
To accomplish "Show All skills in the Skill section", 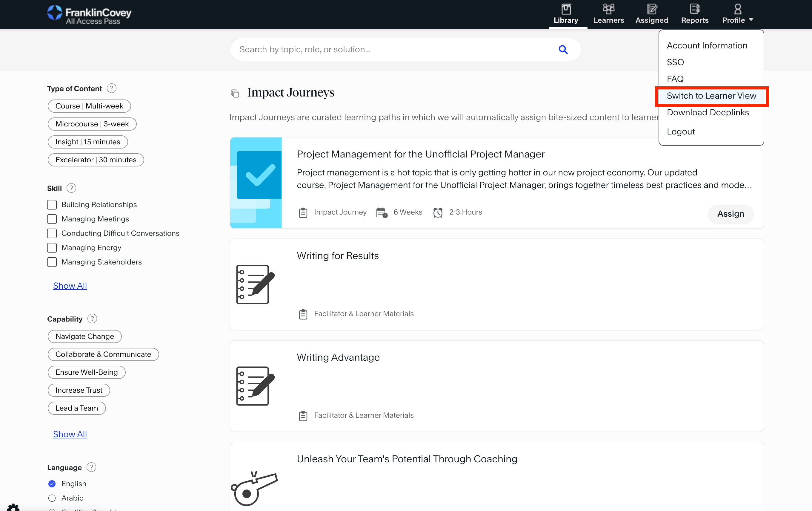I will 70,286.
